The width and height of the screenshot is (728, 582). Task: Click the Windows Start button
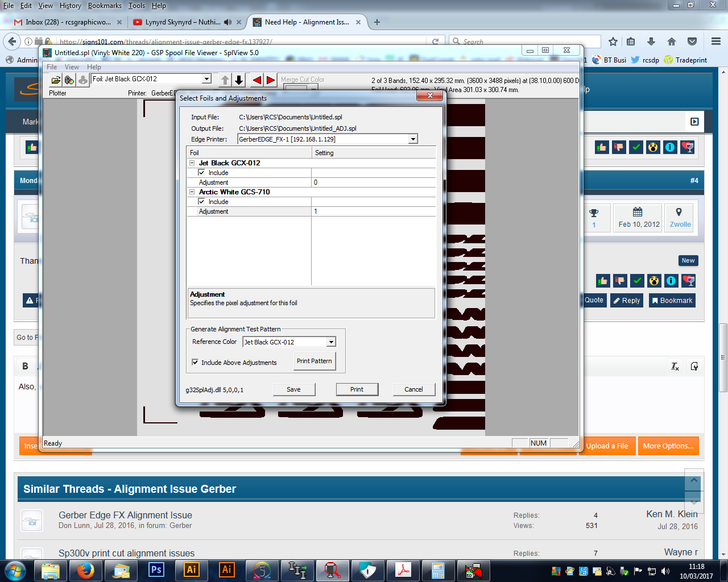(x=15, y=570)
